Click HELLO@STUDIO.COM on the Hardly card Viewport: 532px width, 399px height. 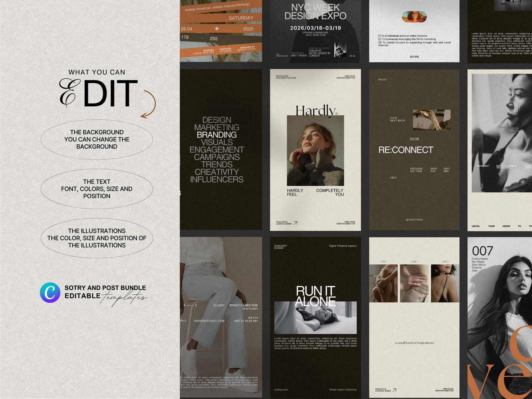pos(286,78)
